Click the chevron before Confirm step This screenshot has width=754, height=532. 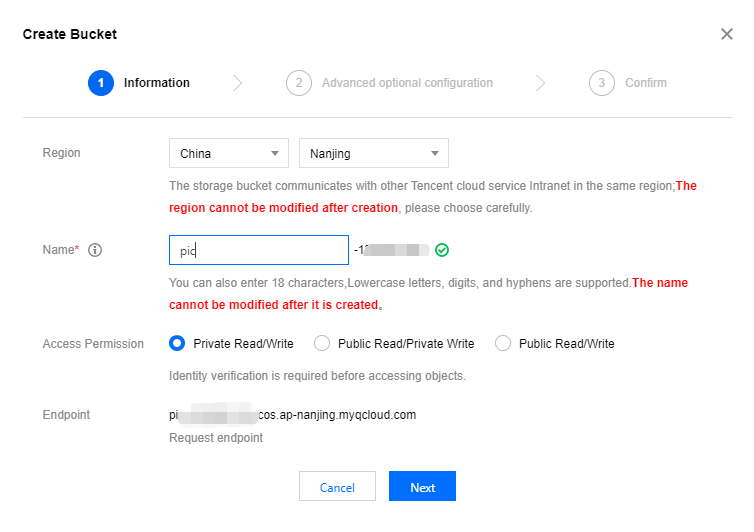tap(540, 83)
